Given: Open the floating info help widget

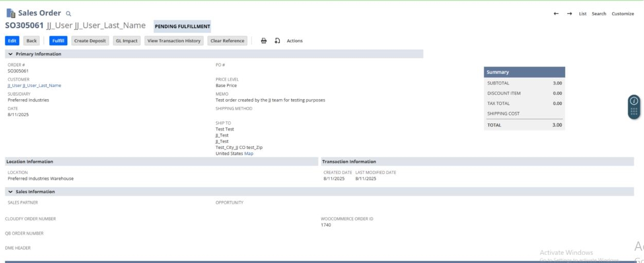Looking at the screenshot, I should [x=634, y=101].
